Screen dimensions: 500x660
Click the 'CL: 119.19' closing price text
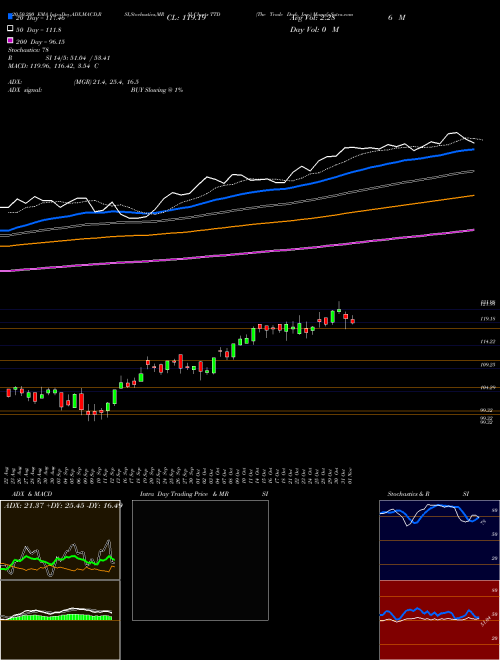point(186,18)
